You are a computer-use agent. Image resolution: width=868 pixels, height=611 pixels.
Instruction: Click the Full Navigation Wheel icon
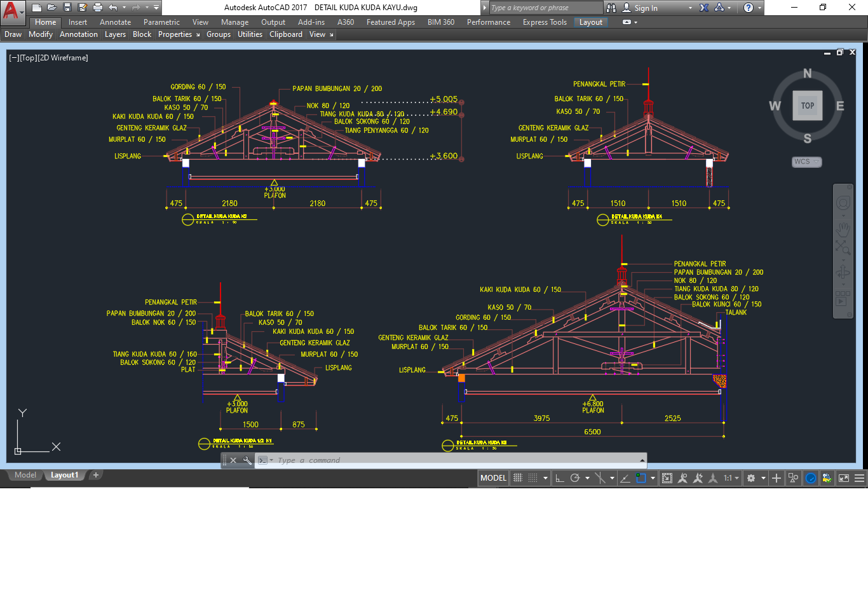843,203
